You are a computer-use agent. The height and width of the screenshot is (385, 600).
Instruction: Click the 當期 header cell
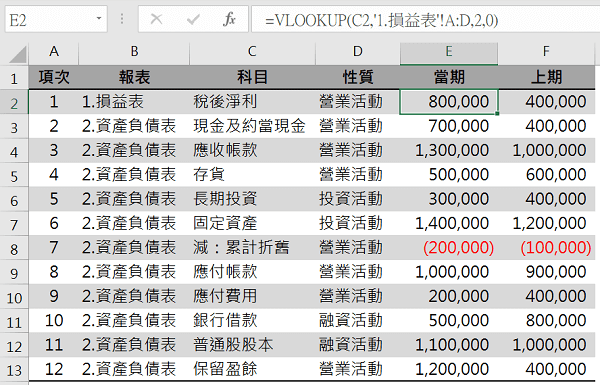point(449,78)
